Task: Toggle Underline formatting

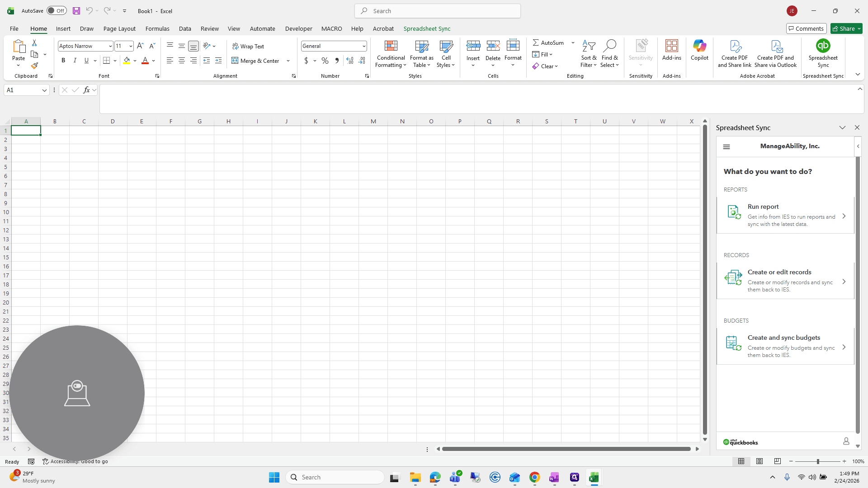Action: click(x=86, y=61)
